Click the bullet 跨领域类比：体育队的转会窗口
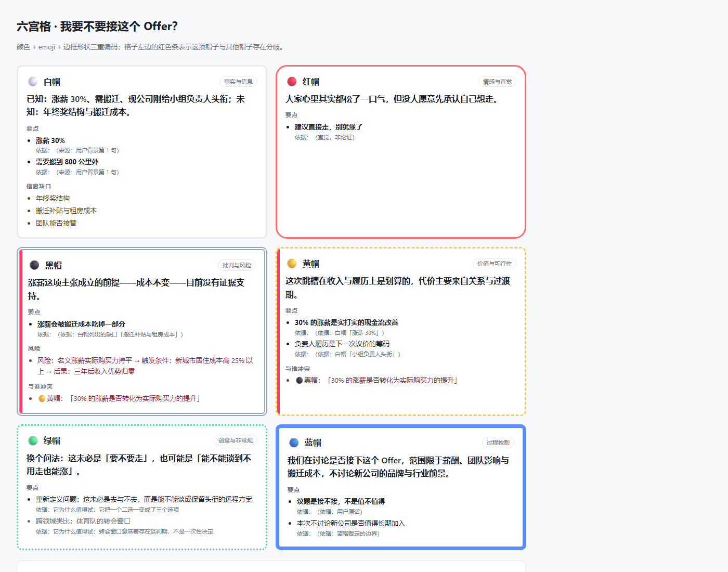 [x=83, y=521]
